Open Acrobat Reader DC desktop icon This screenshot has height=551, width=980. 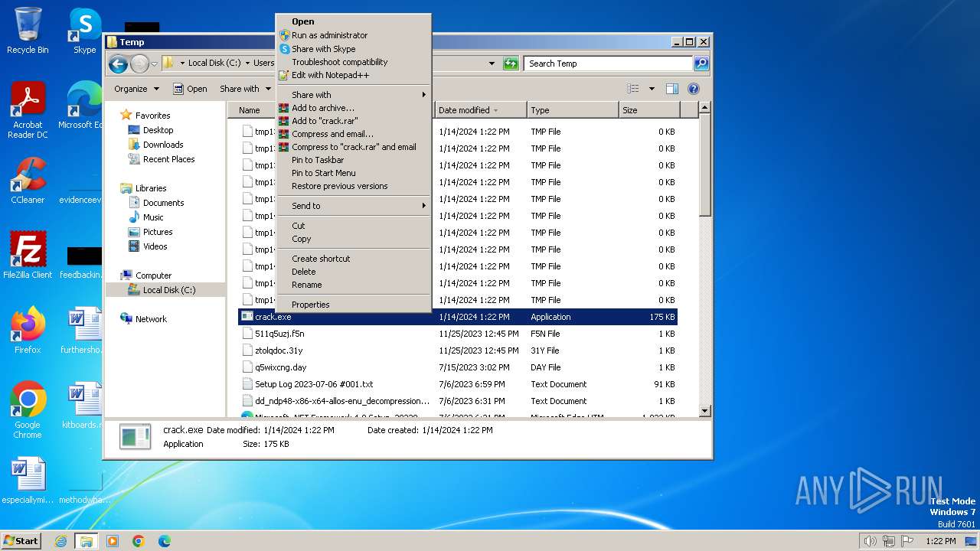(28, 111)
